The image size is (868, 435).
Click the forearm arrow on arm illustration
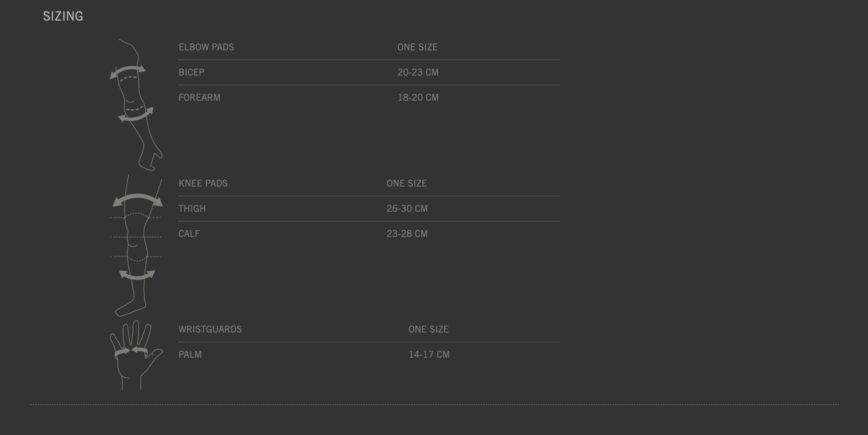coord(136,115)
